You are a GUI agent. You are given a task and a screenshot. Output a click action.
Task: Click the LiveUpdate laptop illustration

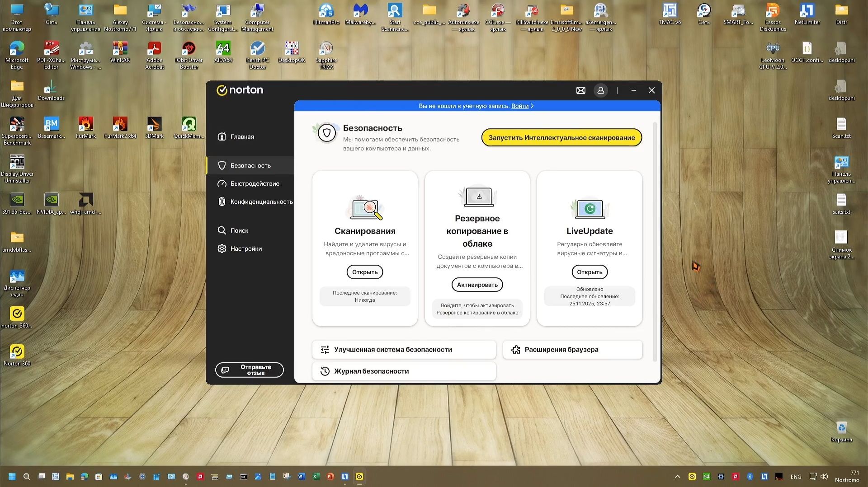pos(590,209)
